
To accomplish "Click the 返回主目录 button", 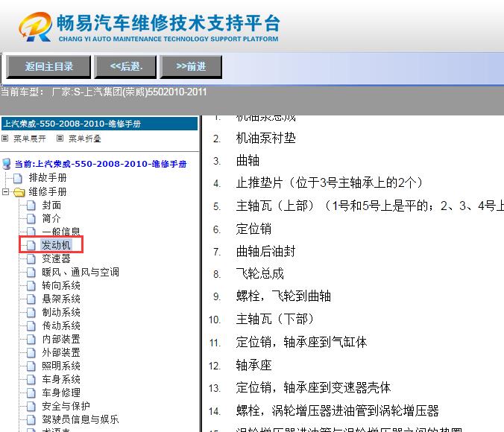I will (48, 67).
